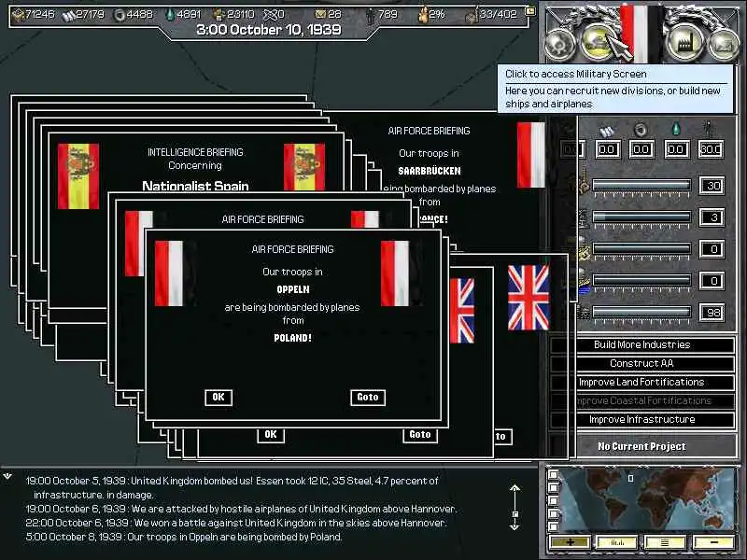Collapse the message log with its corner arrow
747x560 pixels.
(x=7, y=476)
